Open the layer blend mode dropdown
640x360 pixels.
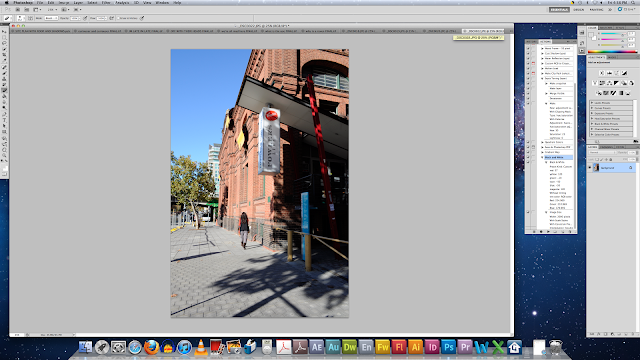point(603,152)
